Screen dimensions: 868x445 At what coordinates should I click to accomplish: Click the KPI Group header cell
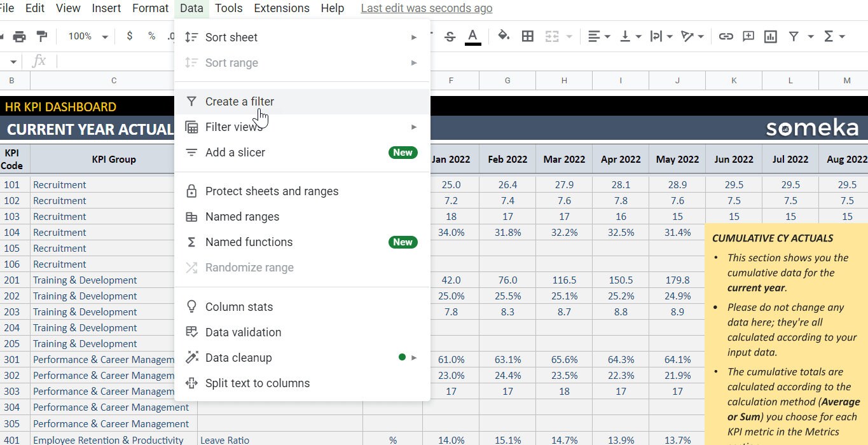(x=114, y=160)
